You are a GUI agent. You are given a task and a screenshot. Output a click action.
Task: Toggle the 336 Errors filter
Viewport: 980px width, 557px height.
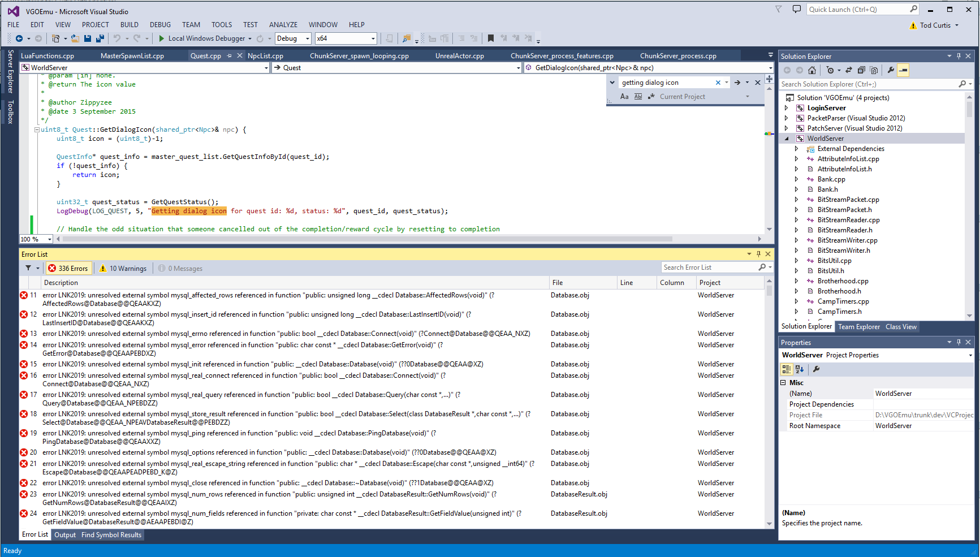click(x=68, y=269)
